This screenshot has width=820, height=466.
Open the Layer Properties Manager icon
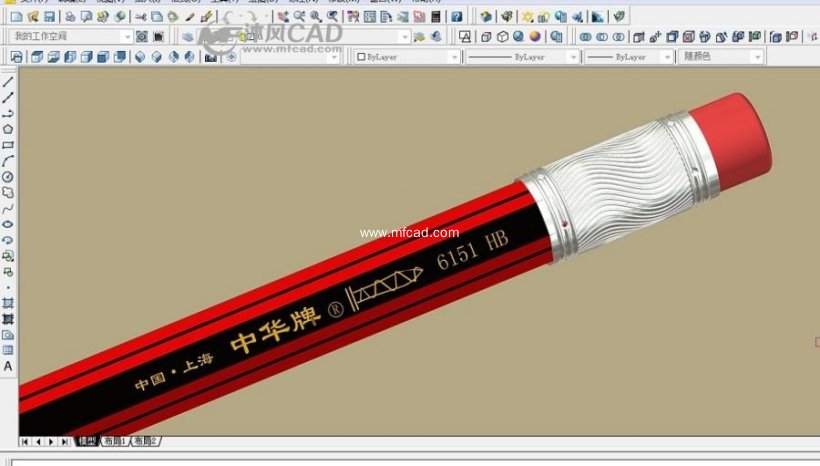pos(188,37)
